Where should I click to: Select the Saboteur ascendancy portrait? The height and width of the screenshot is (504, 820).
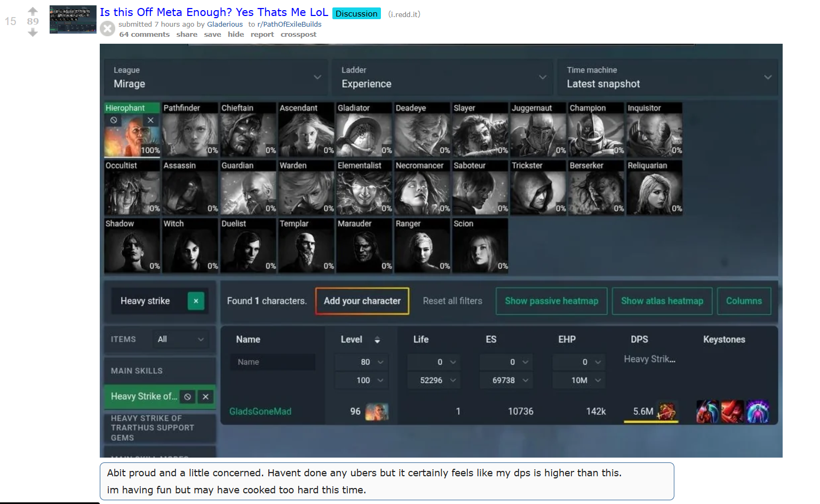pyautogui.click(x=480, y=187)
